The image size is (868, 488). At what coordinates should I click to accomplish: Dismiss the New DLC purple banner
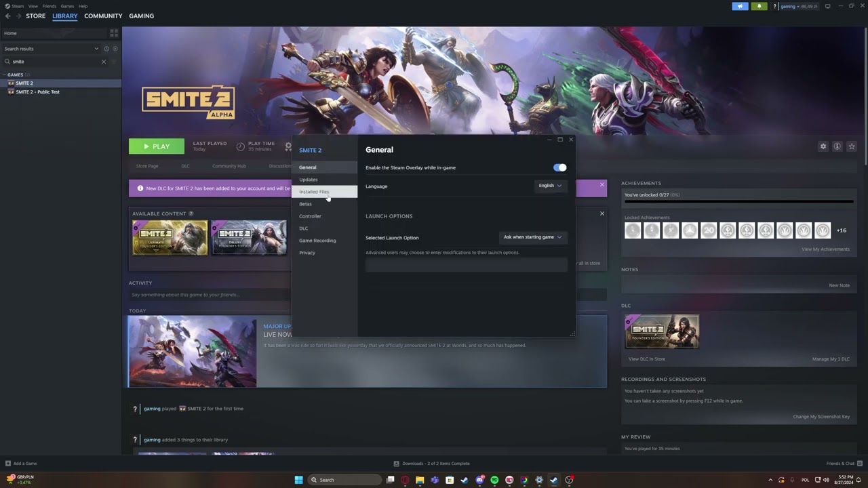(x=601, y=184)
